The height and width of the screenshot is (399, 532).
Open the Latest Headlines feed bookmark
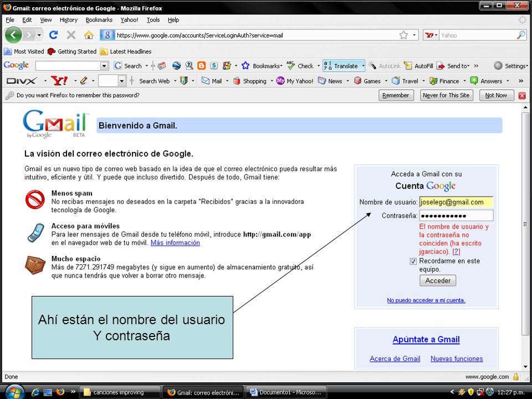[x=126, y=52]
